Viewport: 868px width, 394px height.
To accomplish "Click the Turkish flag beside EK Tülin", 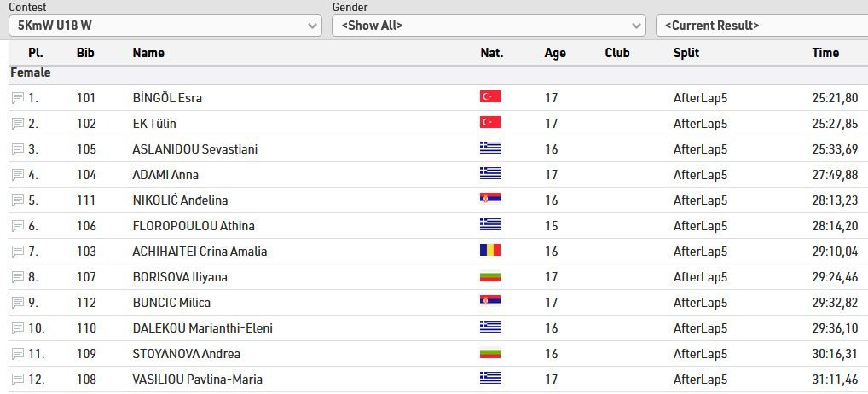I will pyautogui.click(x=490, y=123).
